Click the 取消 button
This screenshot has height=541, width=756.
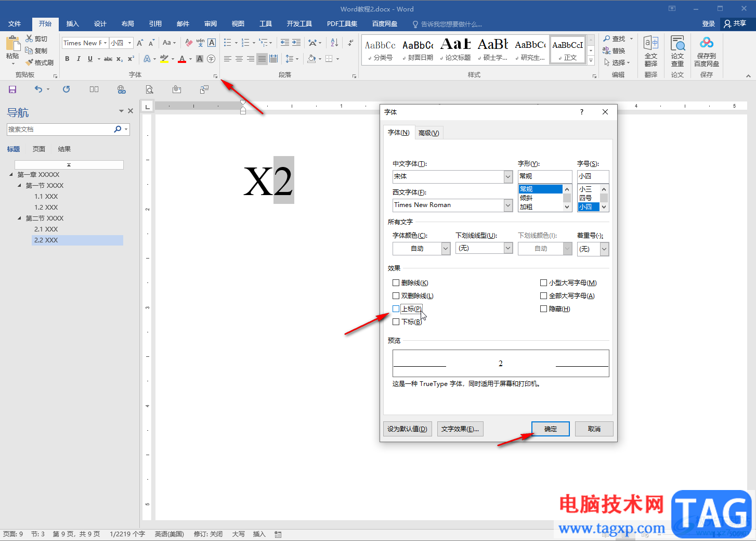594,429
